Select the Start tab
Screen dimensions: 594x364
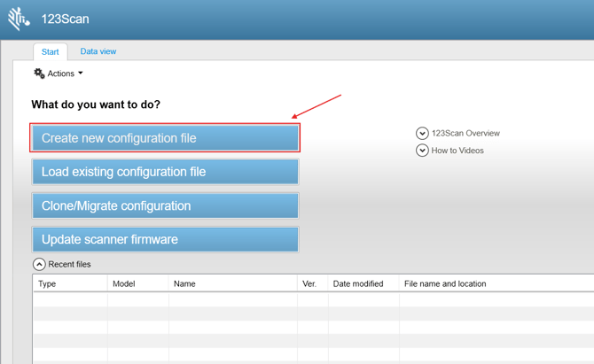pyautogui.click(x=51, y=51)
